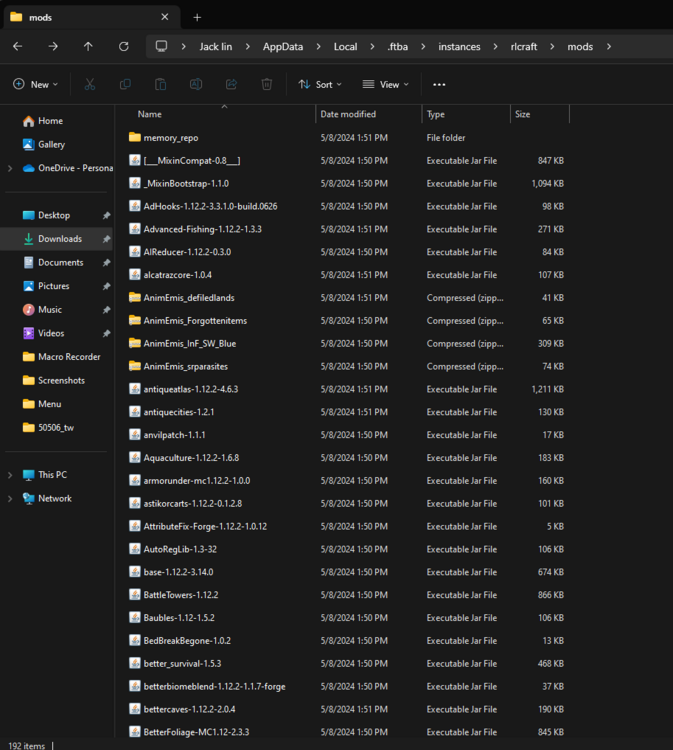Open the See more ellipsis menu
This screenshot has width=673, height=750.
pyautogui.click(x=439, y=85)
